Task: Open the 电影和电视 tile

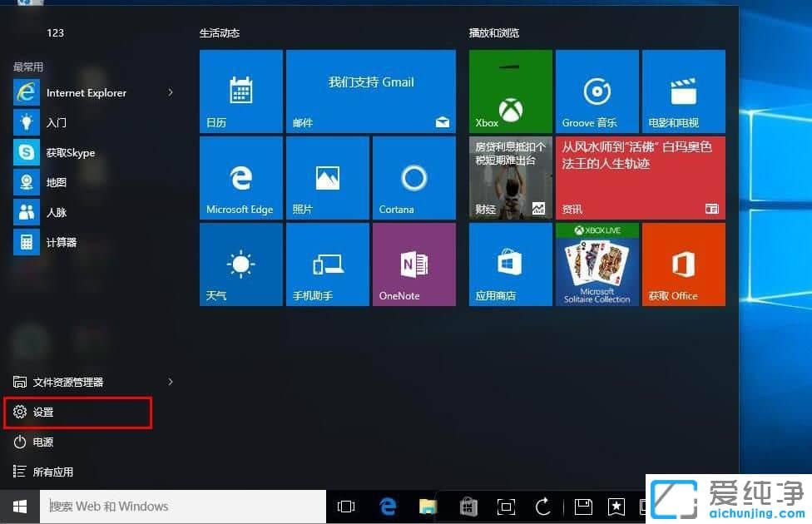Action: pos(682,91)
